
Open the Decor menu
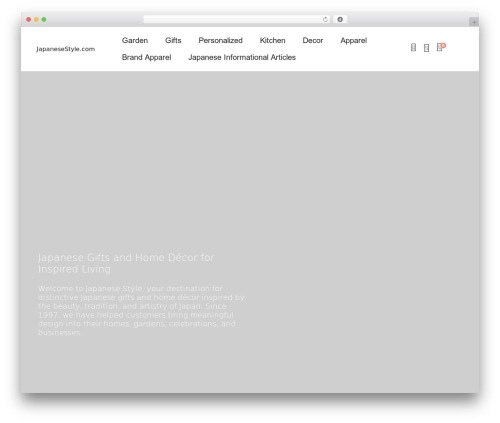(x=313, y=40)
